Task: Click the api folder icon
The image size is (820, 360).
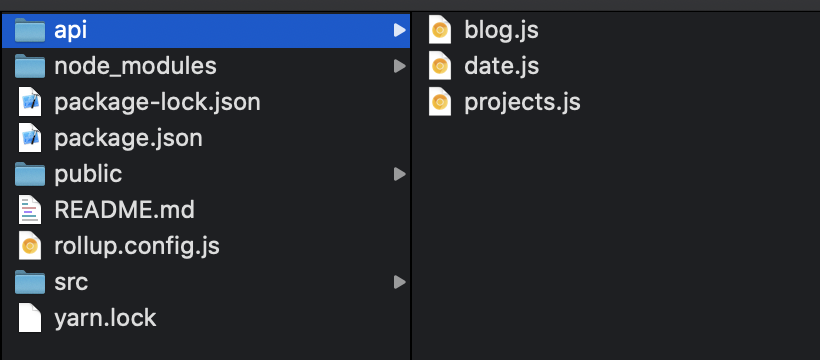Action: tap(30, 30)
